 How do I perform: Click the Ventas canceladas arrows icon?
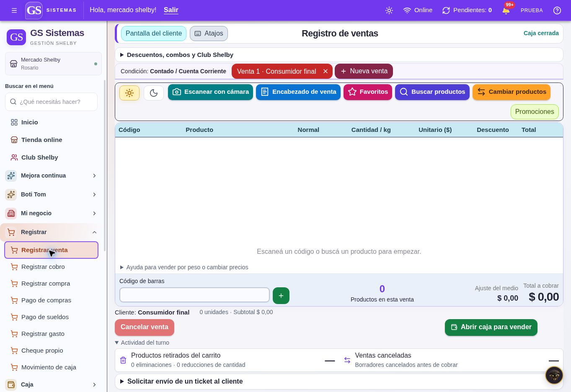[x=347, y=360]
